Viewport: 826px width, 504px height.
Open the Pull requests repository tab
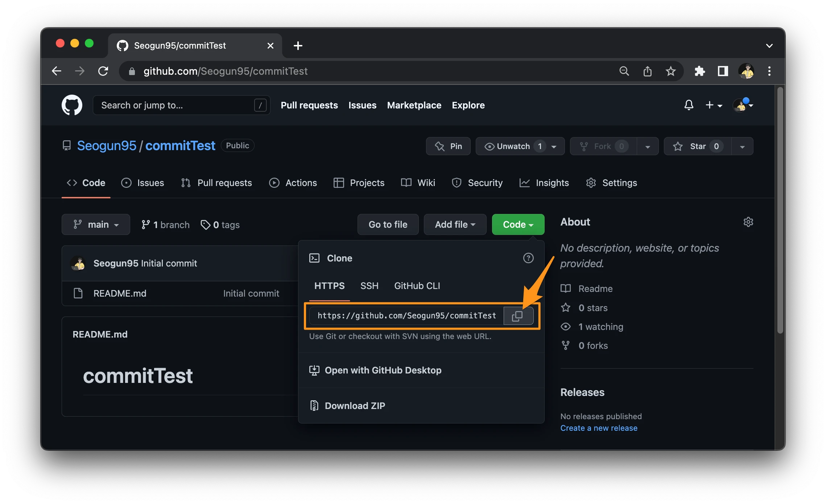pos(216,183)
